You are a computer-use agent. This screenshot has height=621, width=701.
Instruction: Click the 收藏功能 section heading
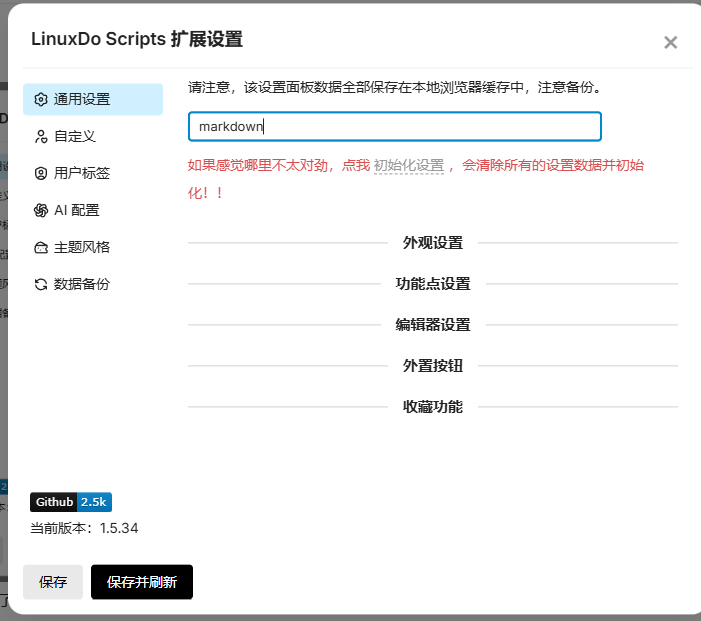tap(433, 407)
